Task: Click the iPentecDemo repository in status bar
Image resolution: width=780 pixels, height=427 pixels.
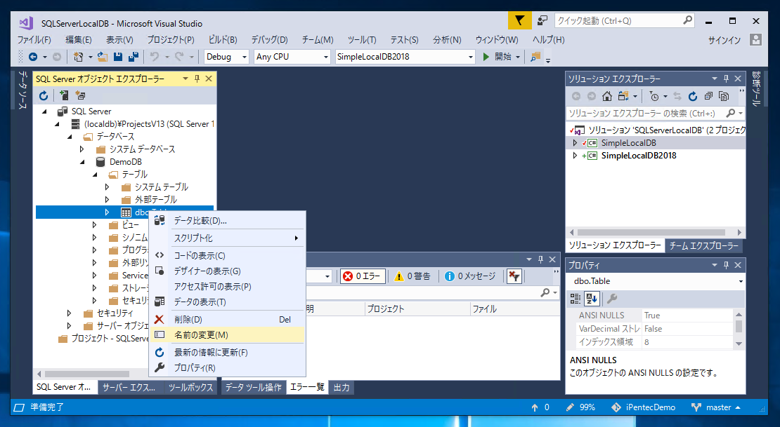Action: pos(643,407)
